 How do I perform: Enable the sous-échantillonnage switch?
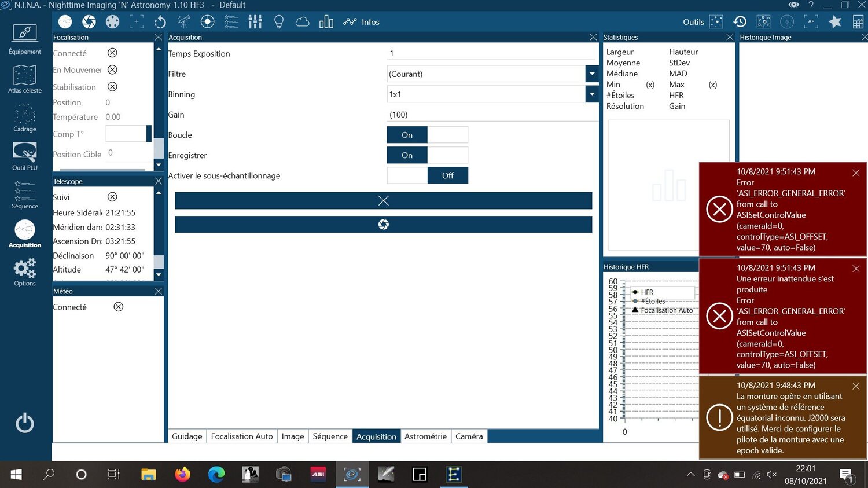click(x=427, y=175)
